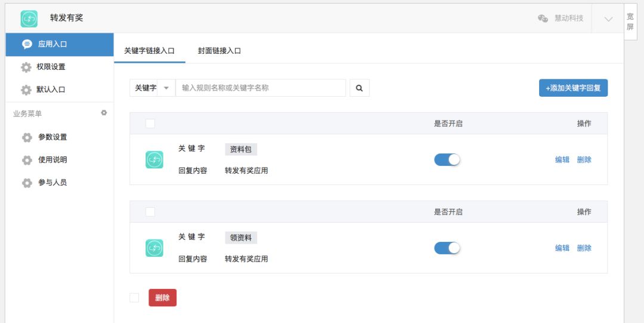Click the 转发有奖 app logo in header
Image resolution: width=644 pixels, height=323 pixels.
[29, 19]
